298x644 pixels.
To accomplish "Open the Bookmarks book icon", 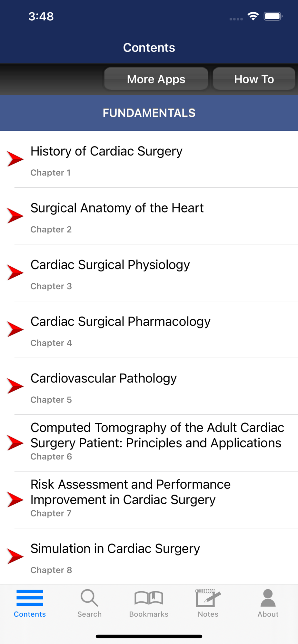I will (149, 598).
